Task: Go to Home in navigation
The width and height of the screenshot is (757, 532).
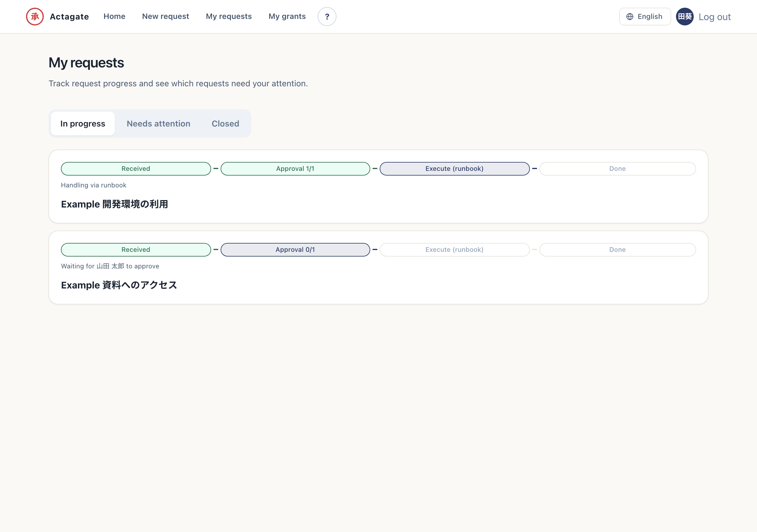Action: click(114, 17)
